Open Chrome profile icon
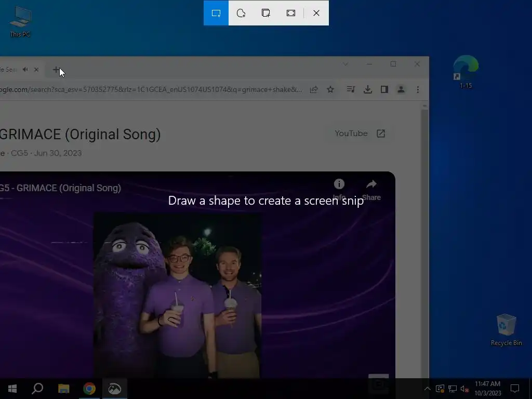This screenshot has height=399, width=532. [x=401, y=89]
